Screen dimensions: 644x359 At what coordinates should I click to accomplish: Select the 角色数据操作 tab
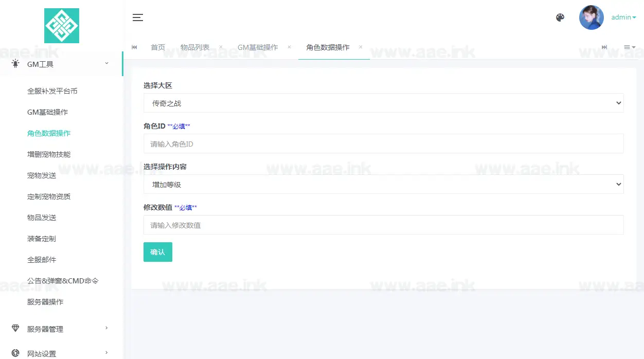pos(328,47)
